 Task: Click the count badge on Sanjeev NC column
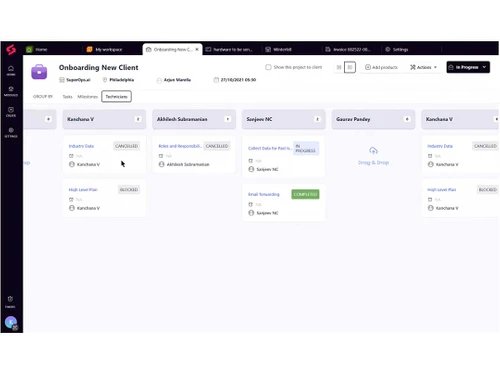coord(317,119)
